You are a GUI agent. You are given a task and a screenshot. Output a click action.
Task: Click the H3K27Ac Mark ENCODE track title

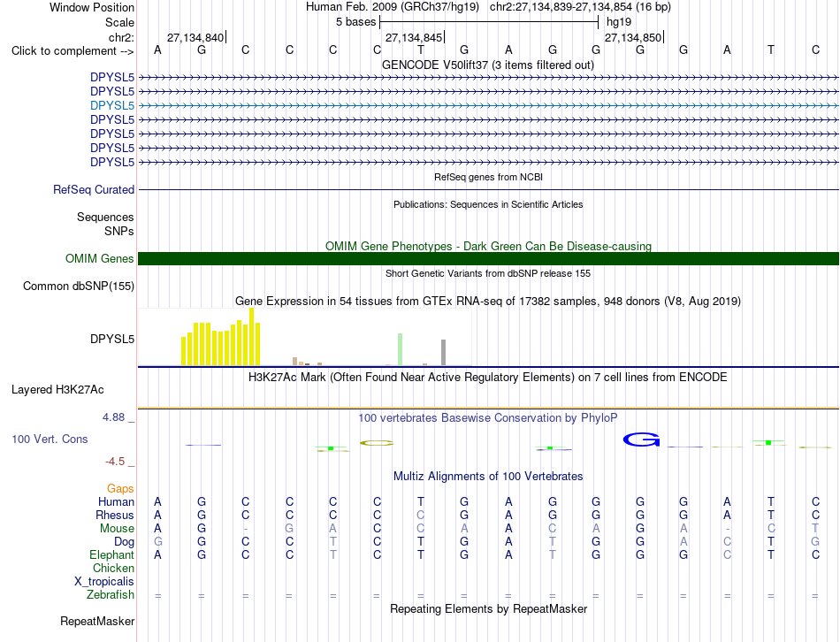pos(488,378)
